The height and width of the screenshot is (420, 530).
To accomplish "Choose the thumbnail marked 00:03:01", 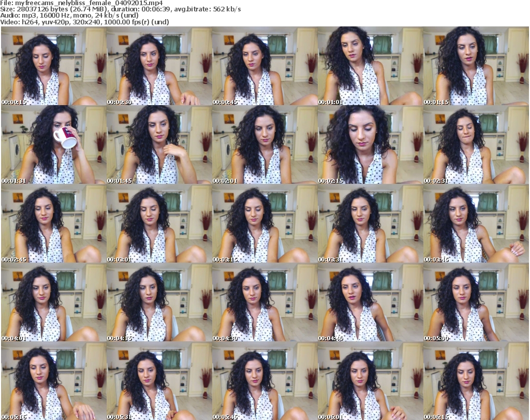I will (159, 224).
